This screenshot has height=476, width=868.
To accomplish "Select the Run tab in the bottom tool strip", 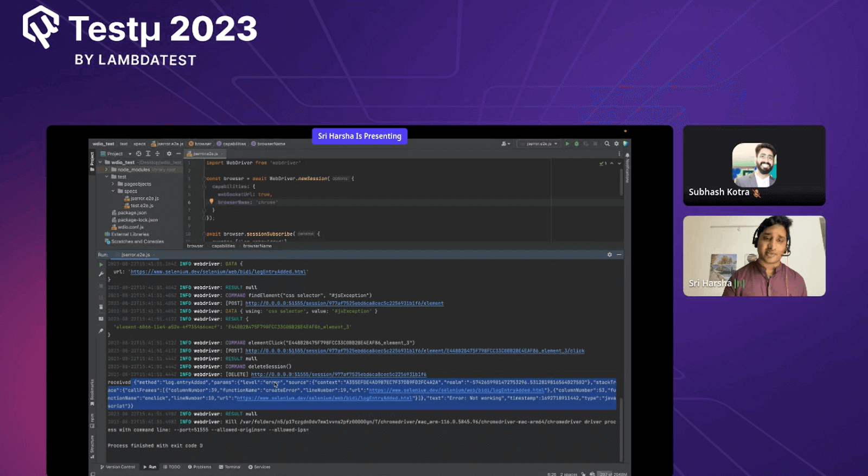I will (x=150, y=467).
